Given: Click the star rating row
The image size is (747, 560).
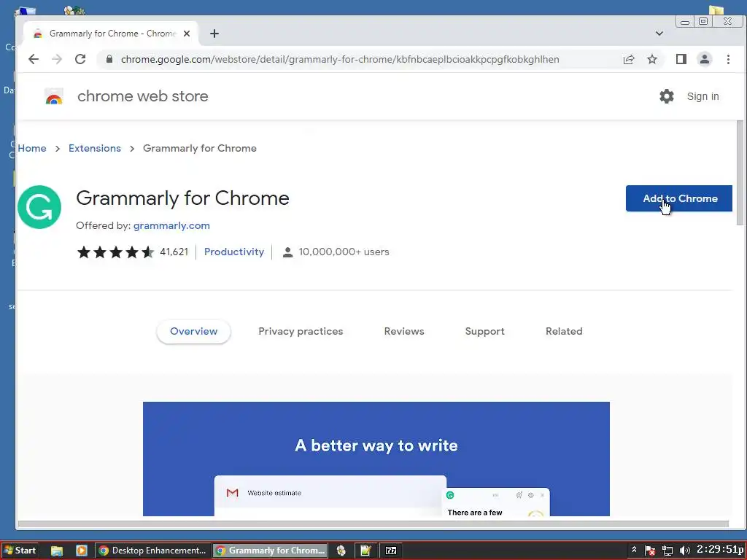Looking at the screenshot, I should (115, 252).
